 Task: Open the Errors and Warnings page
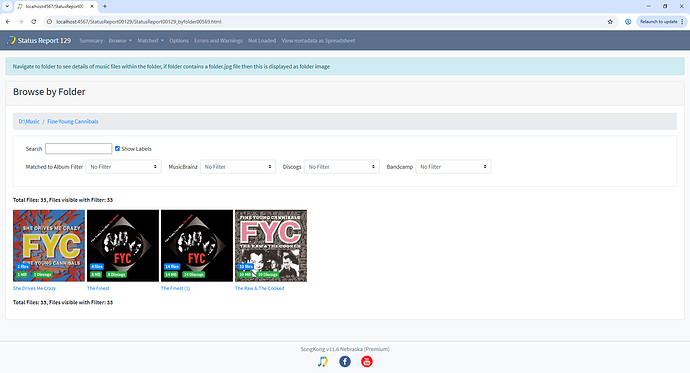pos(218,40)
